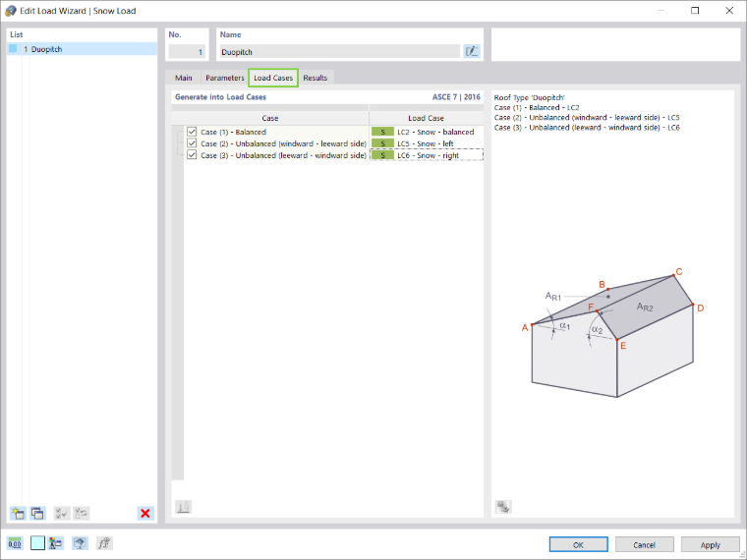Screen dimensions: 747x560
Task: Click the icon at the bottom of the Load Cases table
Action: 184,507
